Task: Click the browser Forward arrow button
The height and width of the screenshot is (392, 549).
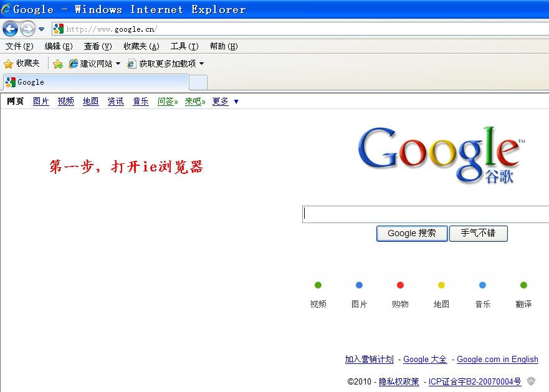Action: coord(27,29)
